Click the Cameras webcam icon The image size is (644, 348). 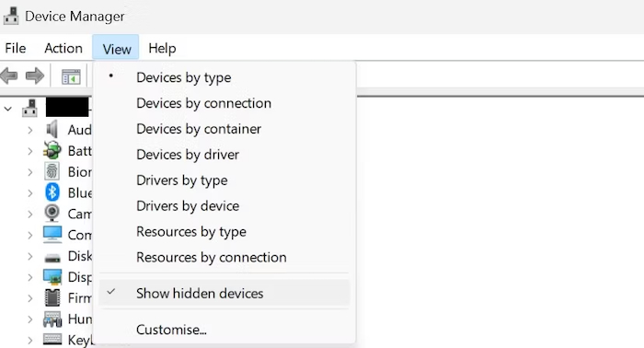[x=52, y=214]
